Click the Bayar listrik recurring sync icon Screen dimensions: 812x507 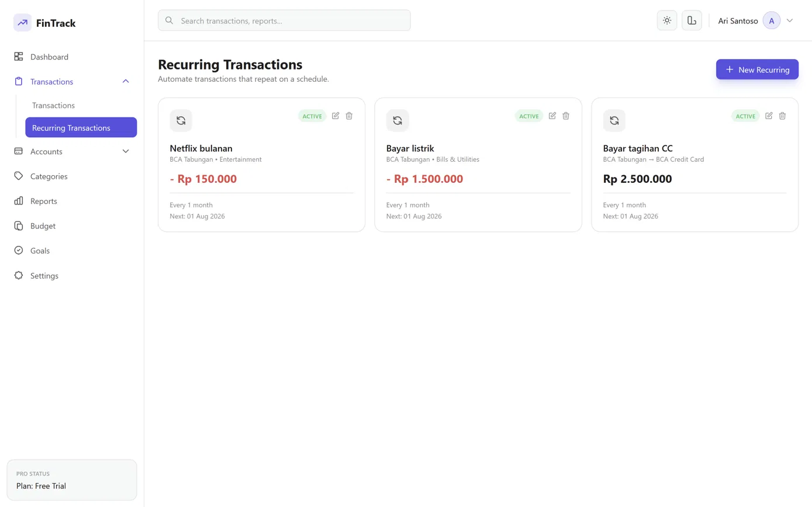click(x=398, y=120)
